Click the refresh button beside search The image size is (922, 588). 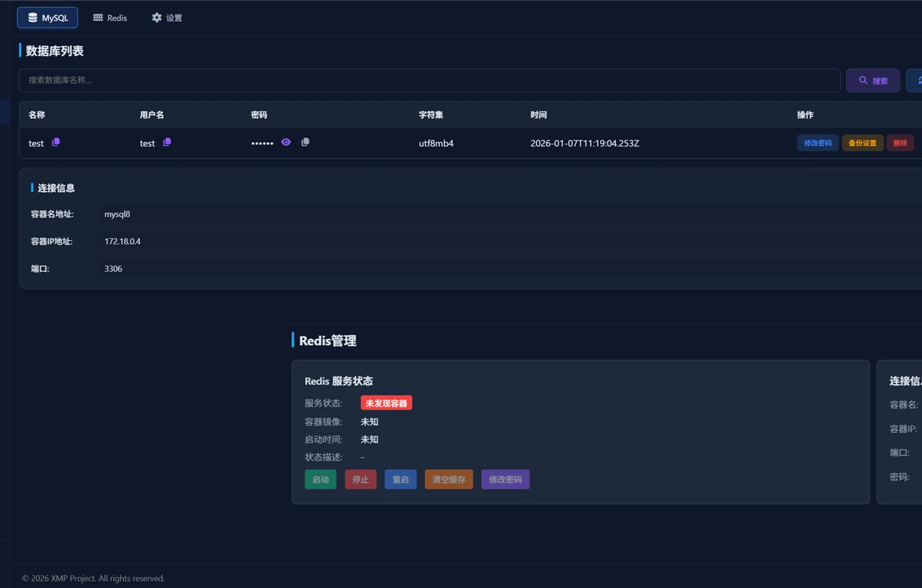(x=916, y=80)
